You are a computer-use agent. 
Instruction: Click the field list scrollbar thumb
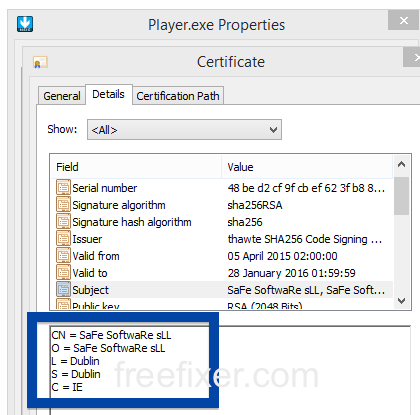(x=401, y=196)
